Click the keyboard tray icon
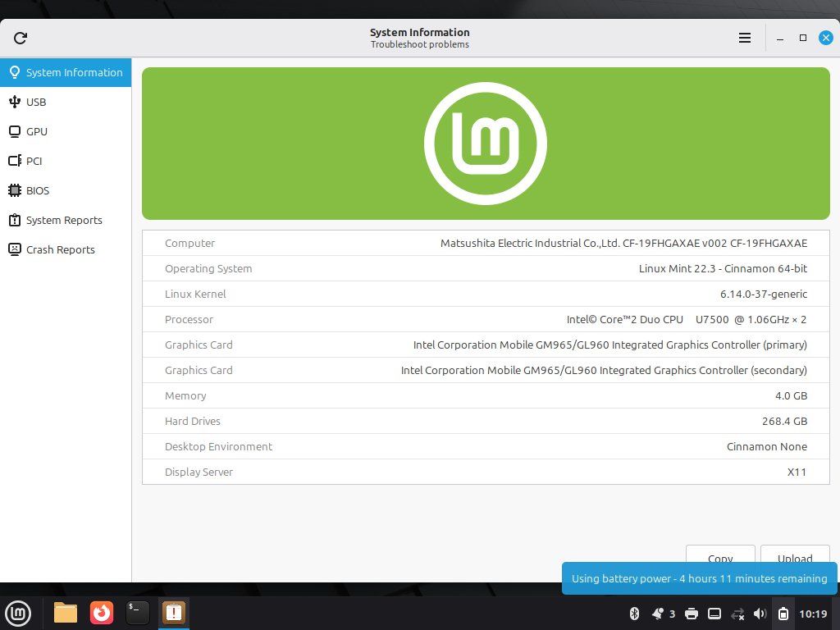The width and height of the screenshot is (840, 630). pyautogui.click(x=714, y=614)
